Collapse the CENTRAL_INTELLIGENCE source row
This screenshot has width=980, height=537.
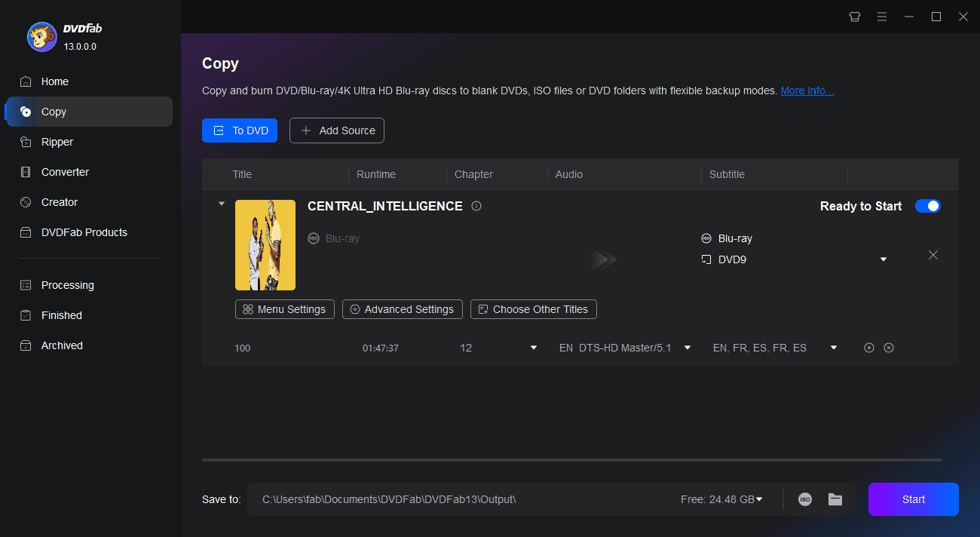(x=221, y=204)
